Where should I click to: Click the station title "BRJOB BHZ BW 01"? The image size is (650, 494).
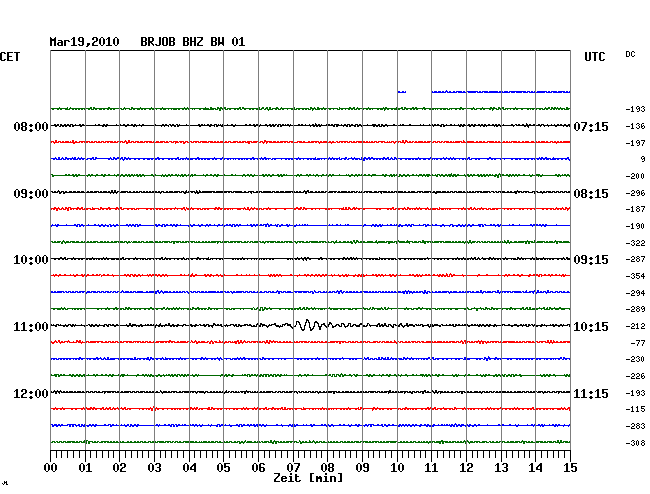192,42
